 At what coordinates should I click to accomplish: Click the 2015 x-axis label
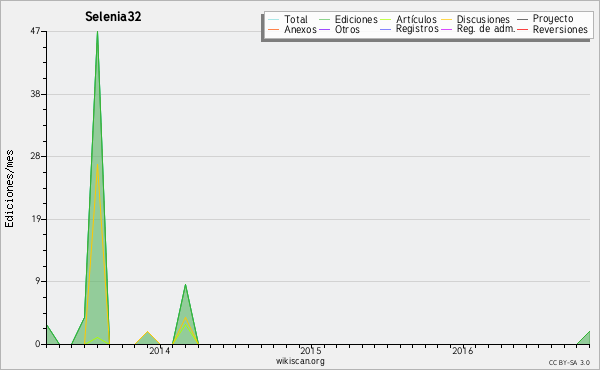(311, 351)
